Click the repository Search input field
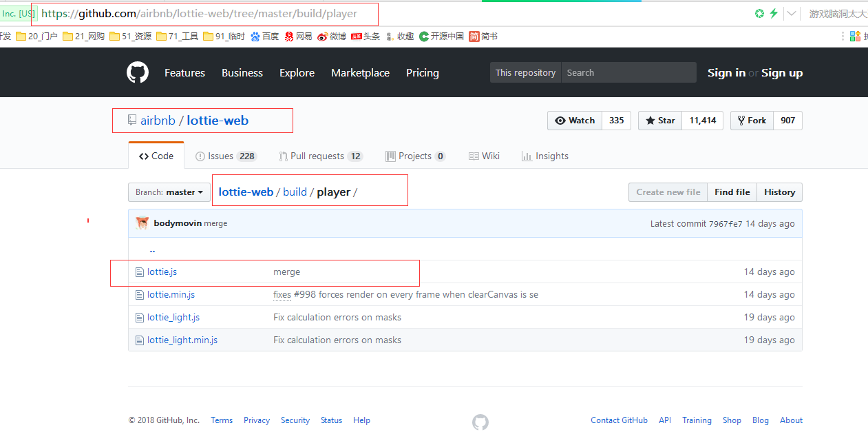 click(x=628, y=73)
